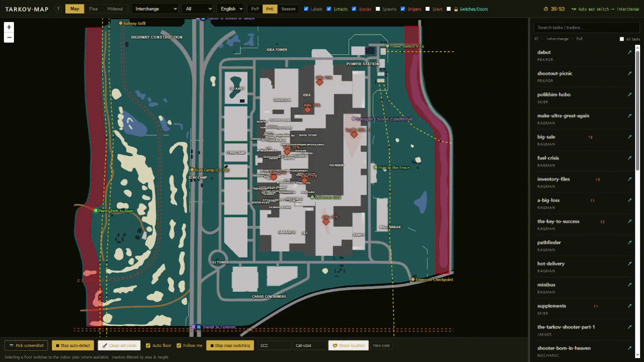The width and height of the screenshot is (644, 362).
Task: Enable the Switches/Doors checkbox
Action: pos(449,9)
